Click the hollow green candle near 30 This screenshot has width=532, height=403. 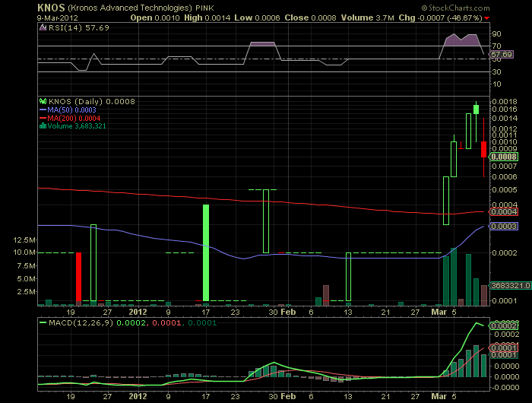click(x=266, y=221)
